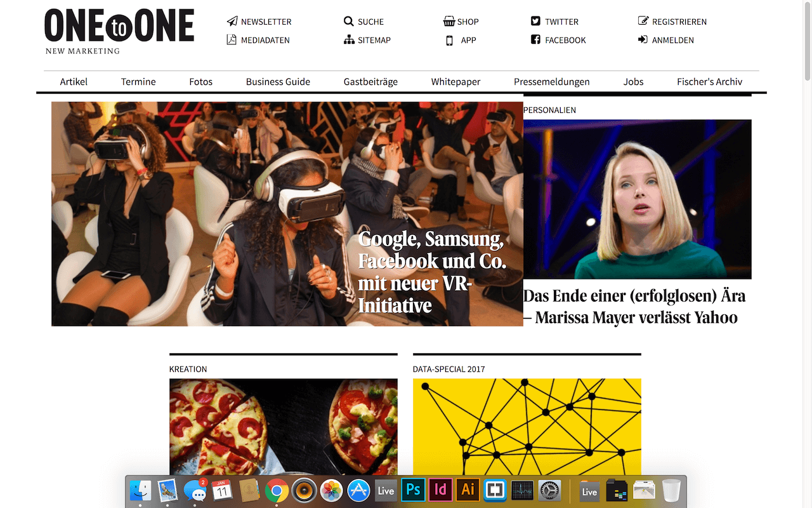Open Calendar showing Jan 11 in dock

point(222,490)
